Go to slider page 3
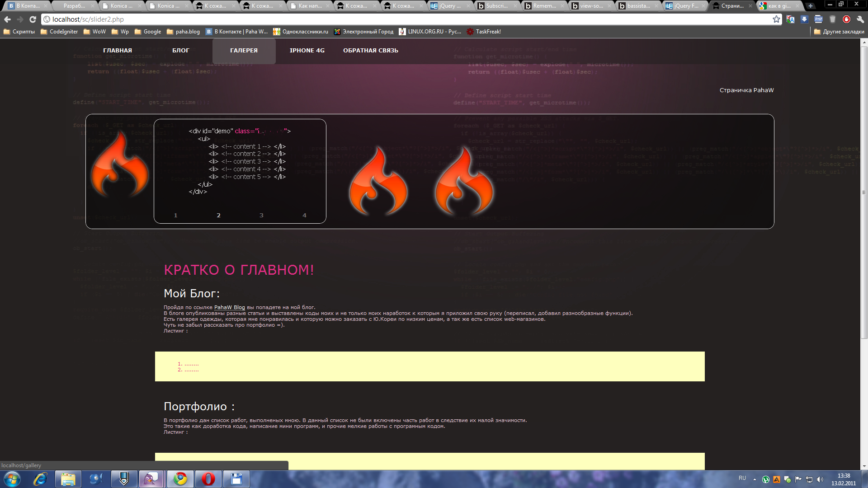 click(x=261, y=216)
